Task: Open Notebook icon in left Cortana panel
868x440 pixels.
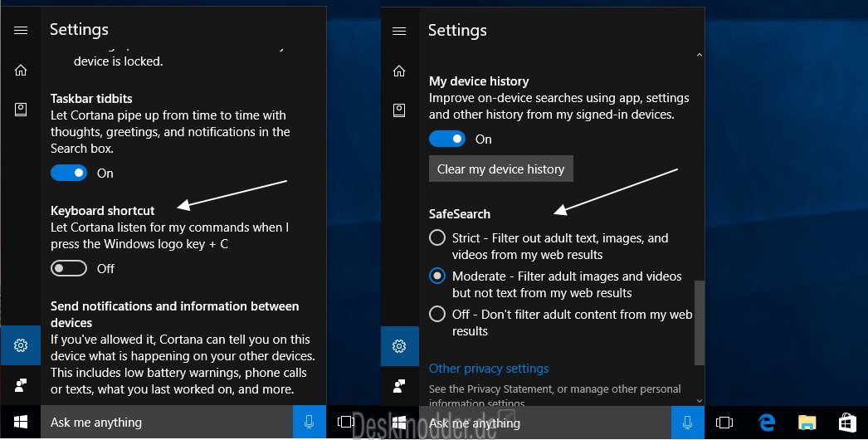Action: pyautogui.click(x=21, y=110)
